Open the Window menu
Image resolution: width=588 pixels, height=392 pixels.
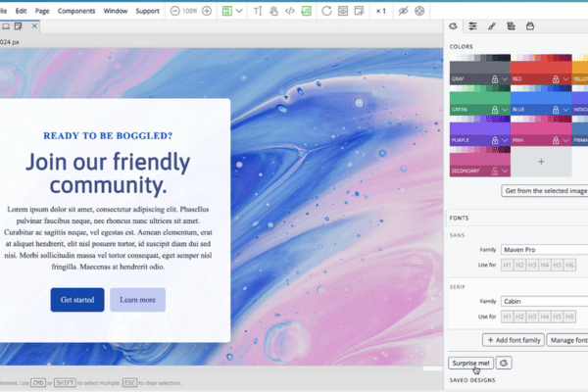pos(116,11)
